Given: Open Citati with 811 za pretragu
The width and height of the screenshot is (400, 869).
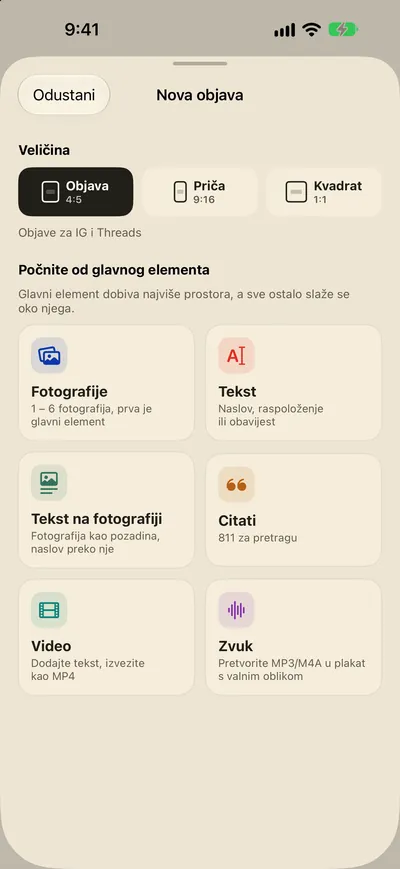Looking at the screenshot, I should 294,510.
